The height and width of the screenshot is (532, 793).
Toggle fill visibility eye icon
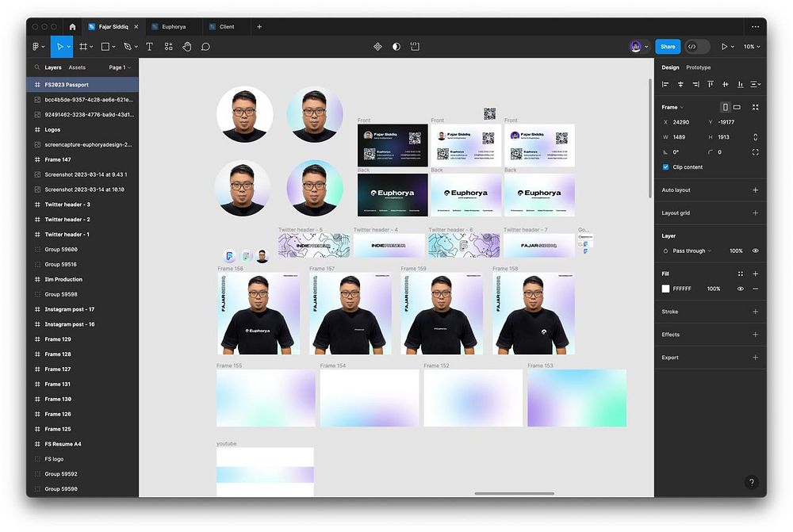click(x=741, y=289)
